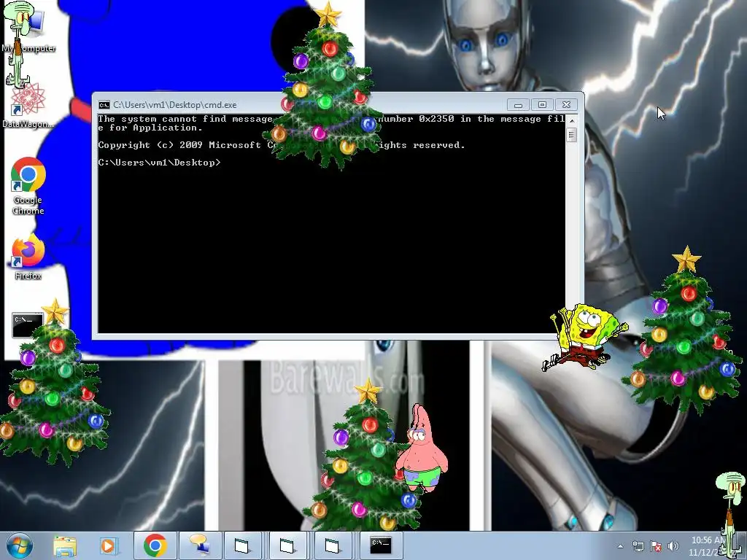Image resolution: width=747 pixels, height=560 pixels.
Task: Open the Windows Start menu orb
Action: [x=20, y=545]
